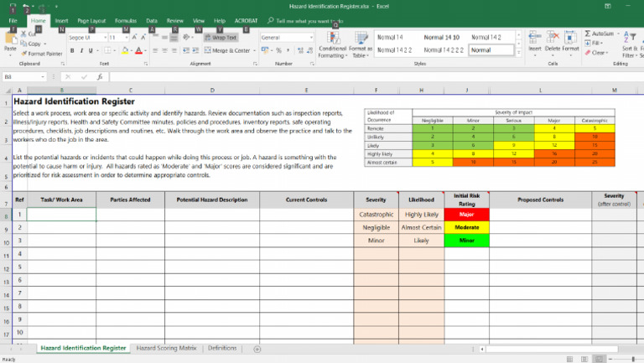644x363 pixels.
Task: Toggle the Wrap Text option
Action: coord(221,38)
